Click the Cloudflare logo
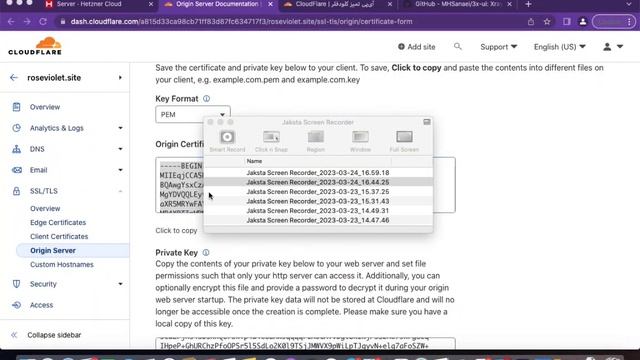Image resolution: width=640 pixels, height=360 pixels. tap(35, 46)
